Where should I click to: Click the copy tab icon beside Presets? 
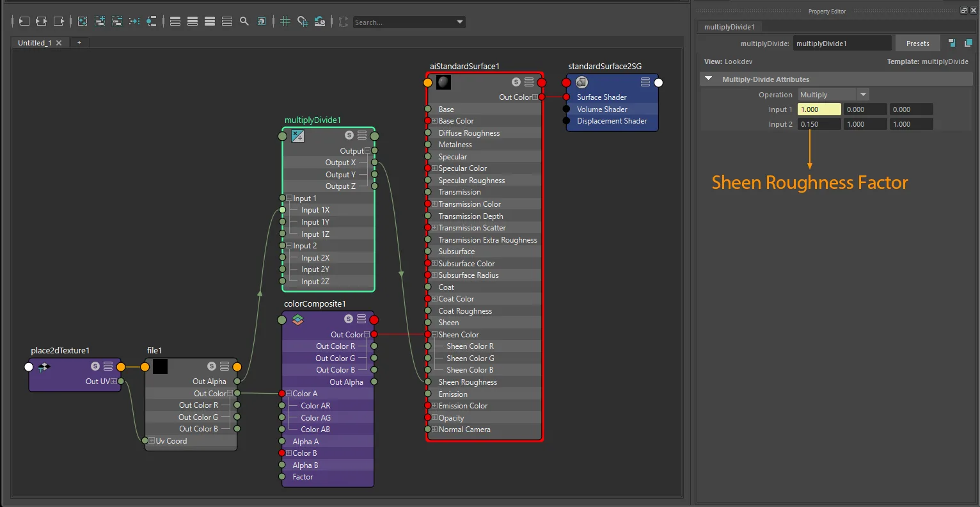[952, 43]
